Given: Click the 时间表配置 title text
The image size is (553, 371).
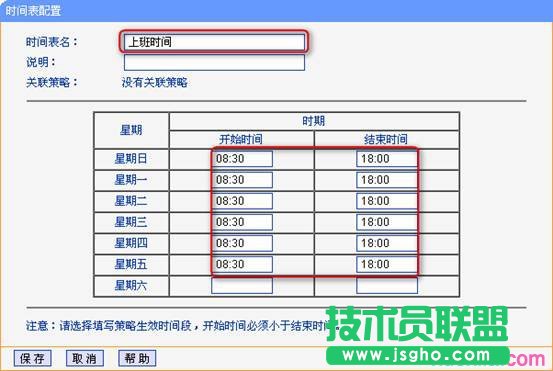Looking at the screenshot, I should tap(33, 11).
